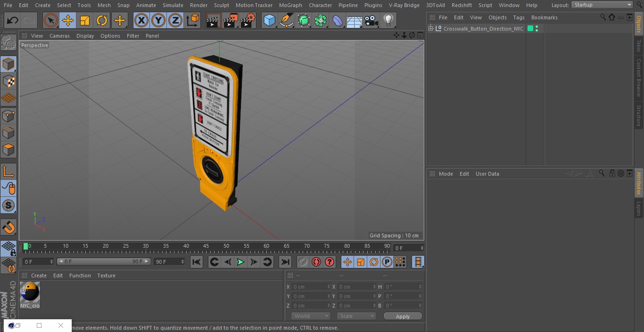This screenshot has width=644, height=332.
Task: Click the Record Active Objects button
Action: point(303,262)
